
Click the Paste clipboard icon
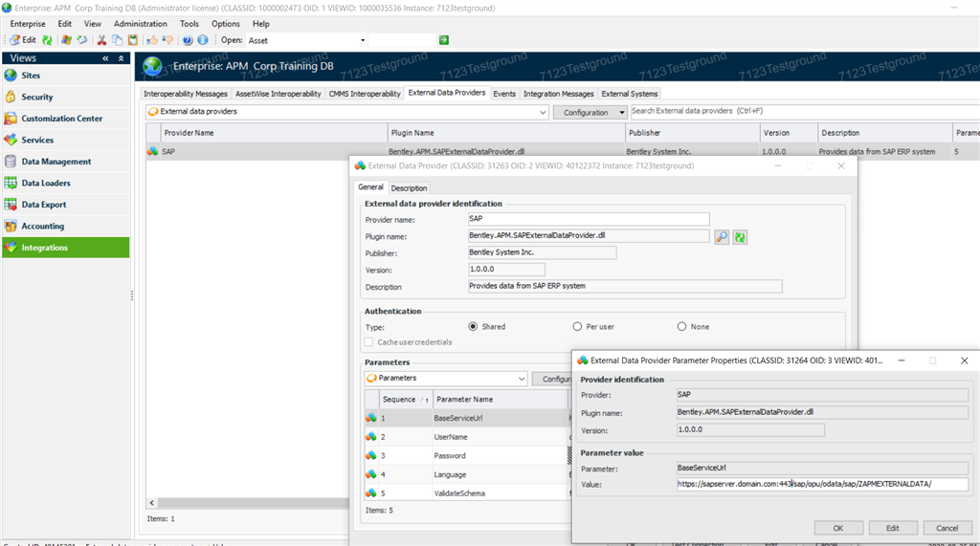coord(132,40)
